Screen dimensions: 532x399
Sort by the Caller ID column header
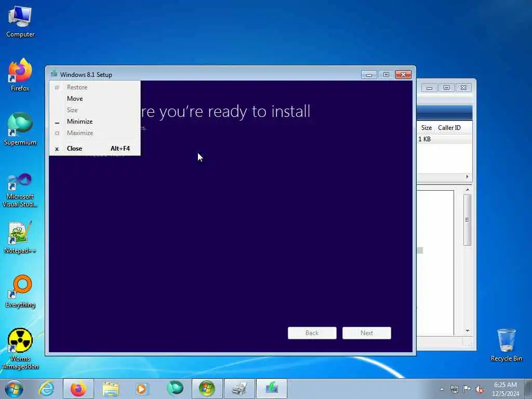click(x=449, y=128)
